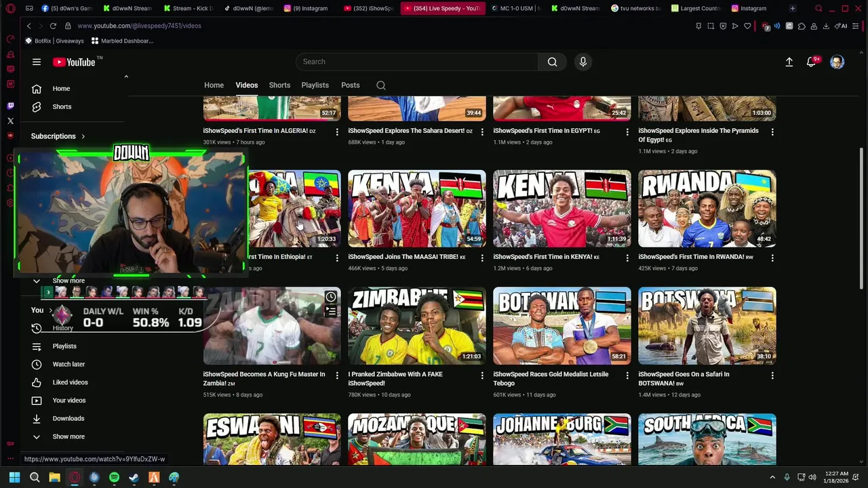Open a new browser tab
Screen dimensions: 868x488
pos(792,8)
